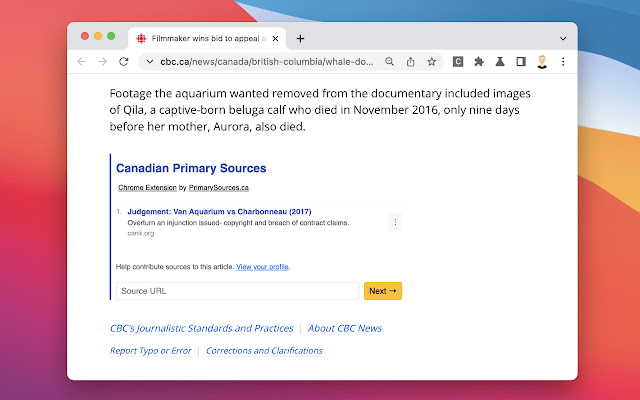Viewport: 640px width, 400px height.
Task: Click the yellow Next button
Action: click(383, 291)
